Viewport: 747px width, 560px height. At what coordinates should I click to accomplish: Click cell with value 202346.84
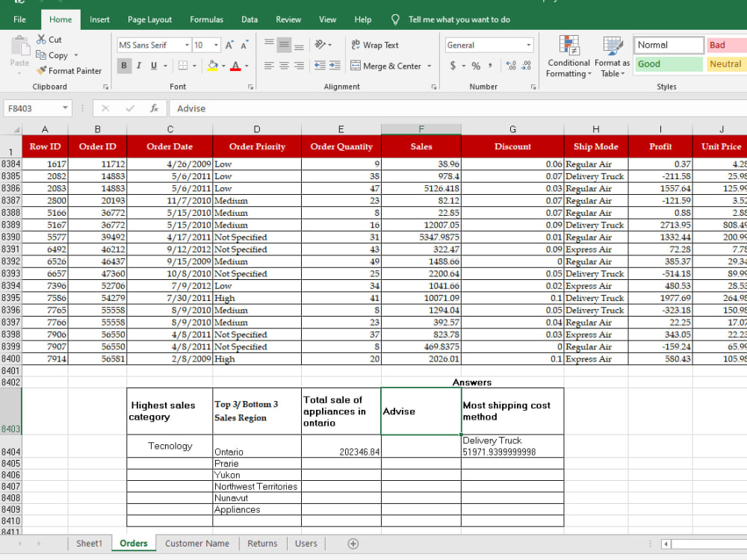341,447
